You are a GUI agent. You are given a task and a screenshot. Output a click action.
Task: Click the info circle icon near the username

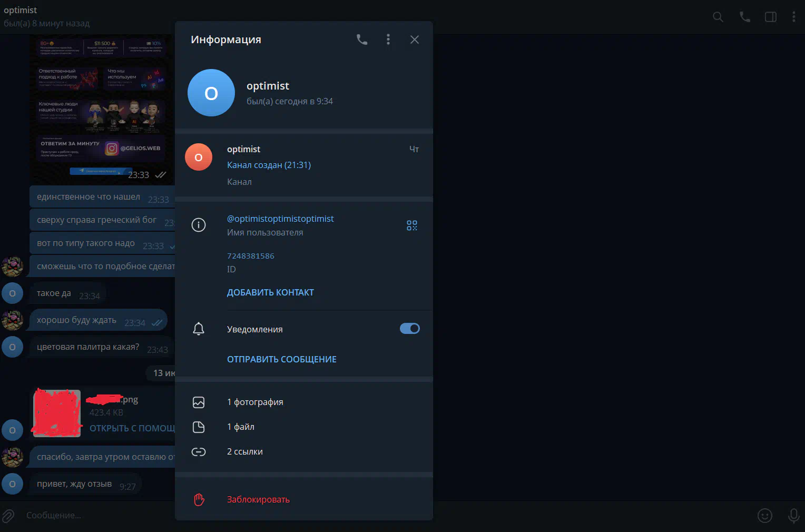[x=199, y=225]
